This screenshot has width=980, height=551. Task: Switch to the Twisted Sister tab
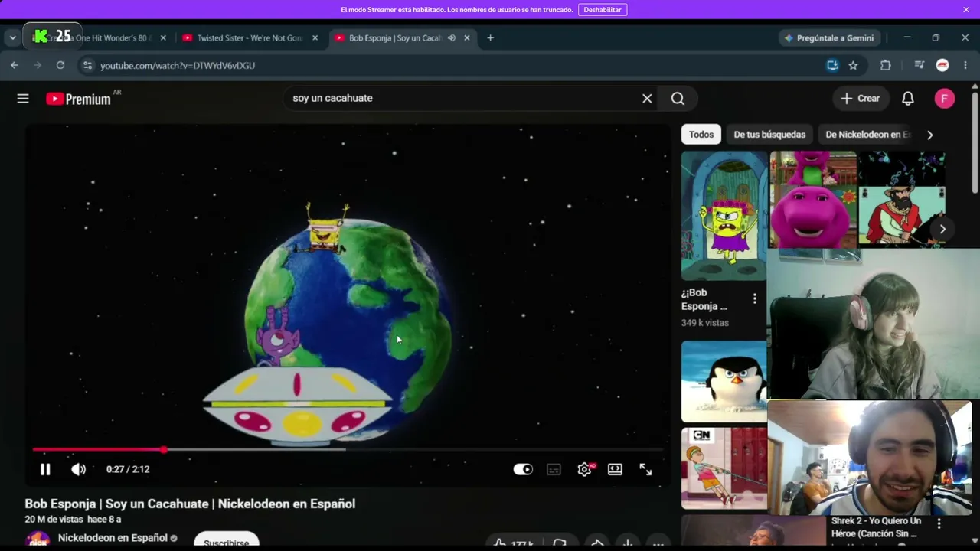pyautogui.click(x=250, y=38)
